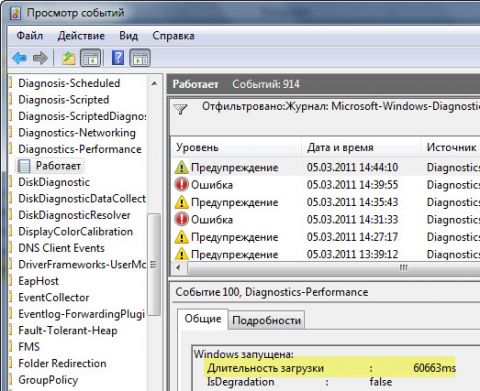480x391 pixels.
Task: Click the event list horizontal scroll left arrow
Action: [x=179, y=268]
